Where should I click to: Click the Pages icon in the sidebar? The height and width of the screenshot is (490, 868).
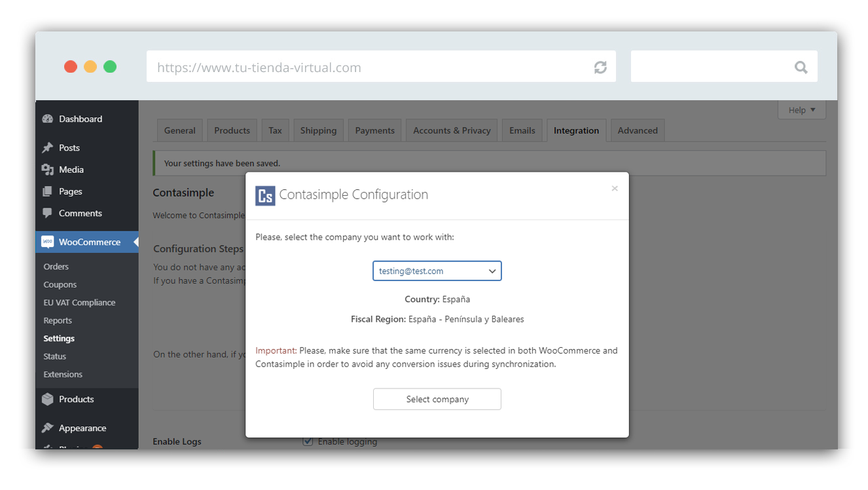47,191
